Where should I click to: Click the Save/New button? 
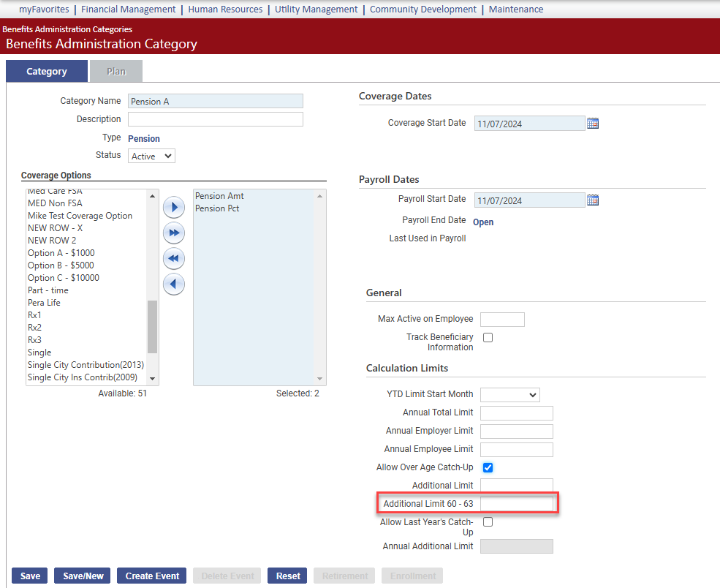(83, 576)
